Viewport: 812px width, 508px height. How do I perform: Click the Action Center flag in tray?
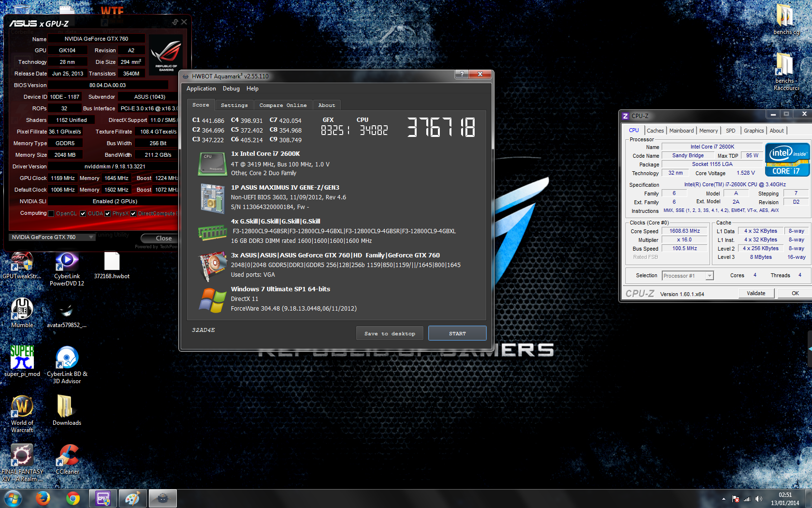(736, 499)
